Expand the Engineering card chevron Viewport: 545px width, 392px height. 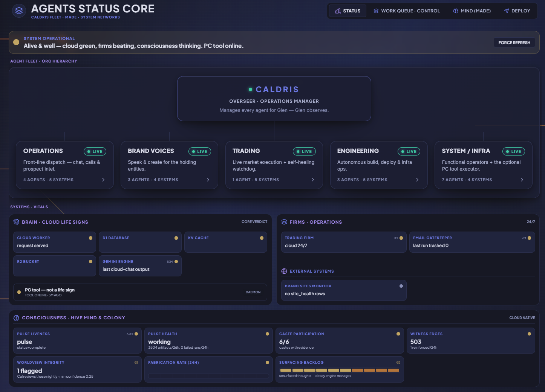(417, 180)
